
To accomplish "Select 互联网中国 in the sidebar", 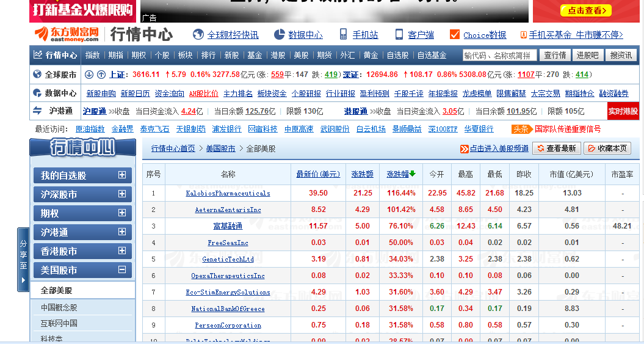I will coord(59,323).
